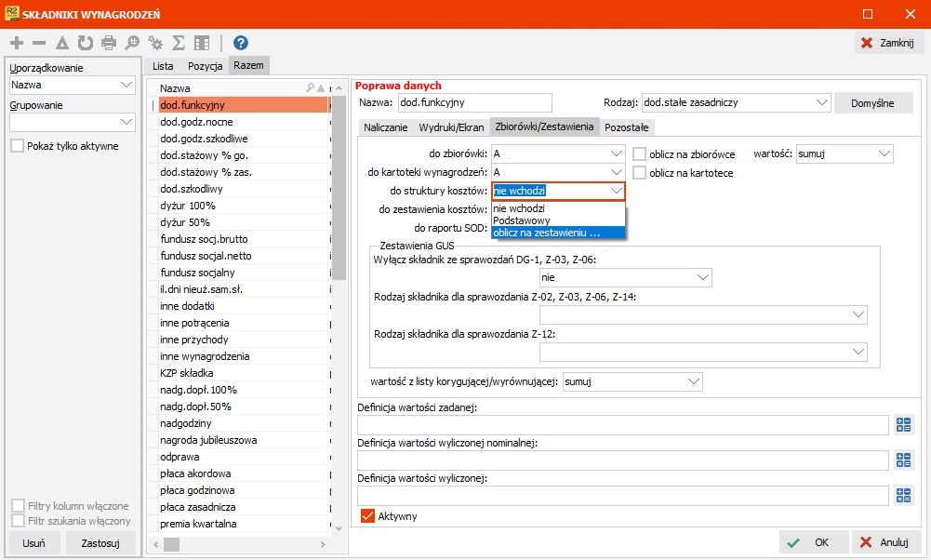
Task: Open the Pozostałe tab
Action: point(627,127)
